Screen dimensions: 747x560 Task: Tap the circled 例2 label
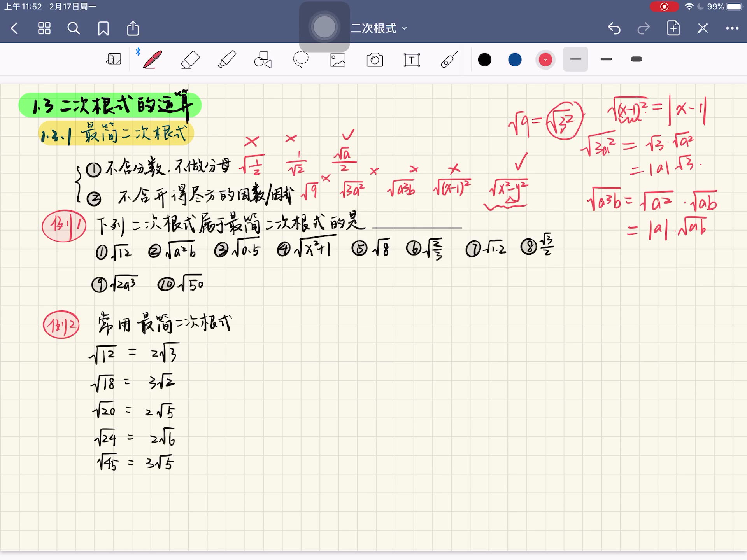pyautogui.click(x=61, y=325)
